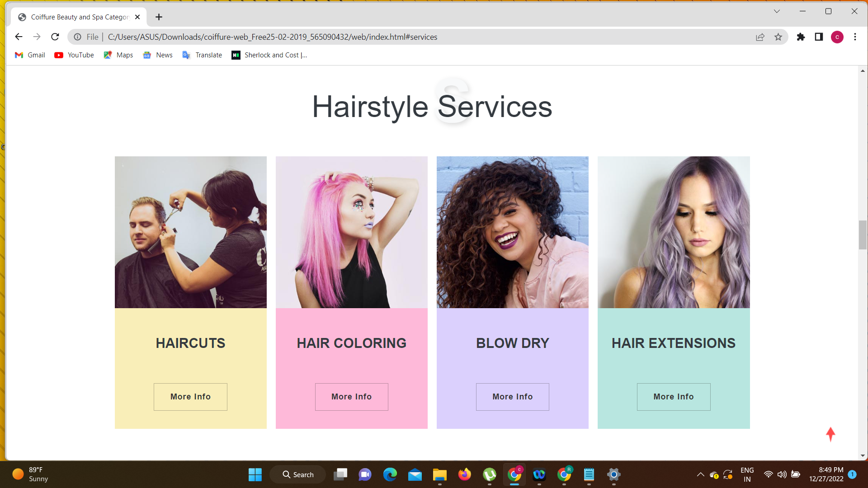Open Chrome's three-dot menu
868x488 pixels.
pos(855,37)
